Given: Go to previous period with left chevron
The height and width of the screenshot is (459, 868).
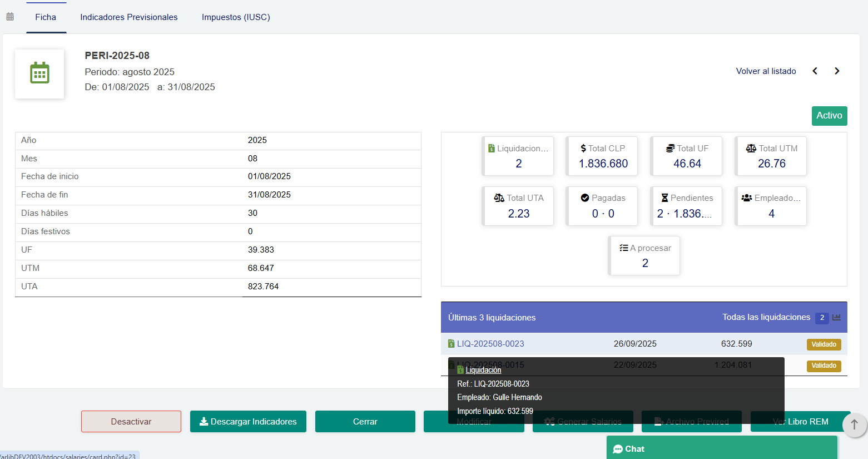Looking at the screenshot, I should click(815, 71).
